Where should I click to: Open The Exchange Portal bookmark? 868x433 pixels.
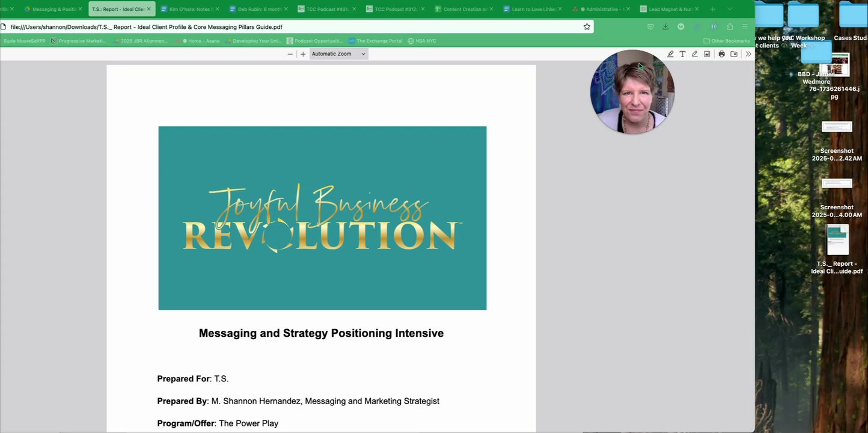(x=375, y=41)
